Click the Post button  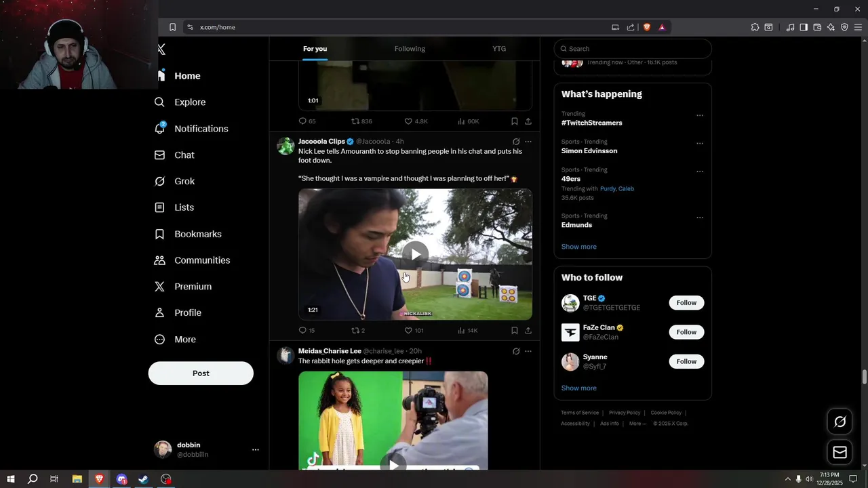coord(201,373)
